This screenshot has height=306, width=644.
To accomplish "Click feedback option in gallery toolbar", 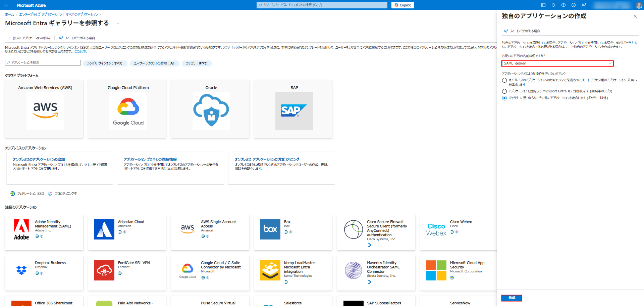I will pyautogui.click(x=77, y=38).
